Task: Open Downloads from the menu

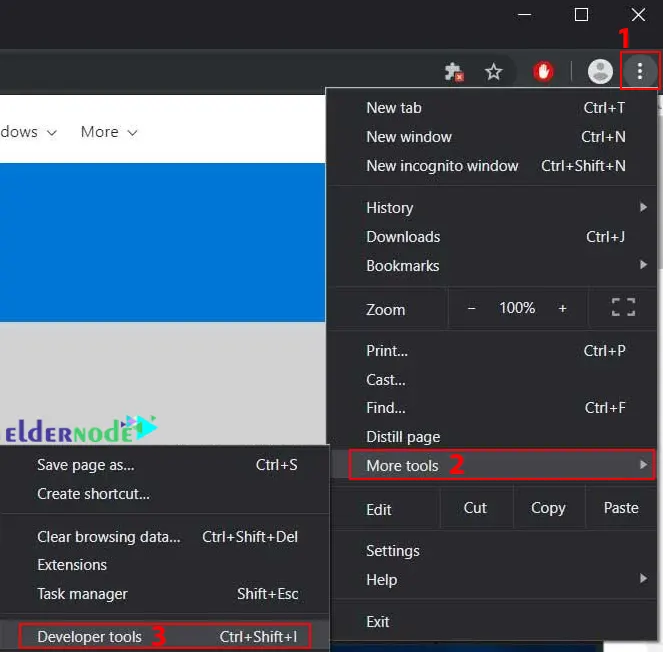Action: [493, 237]
